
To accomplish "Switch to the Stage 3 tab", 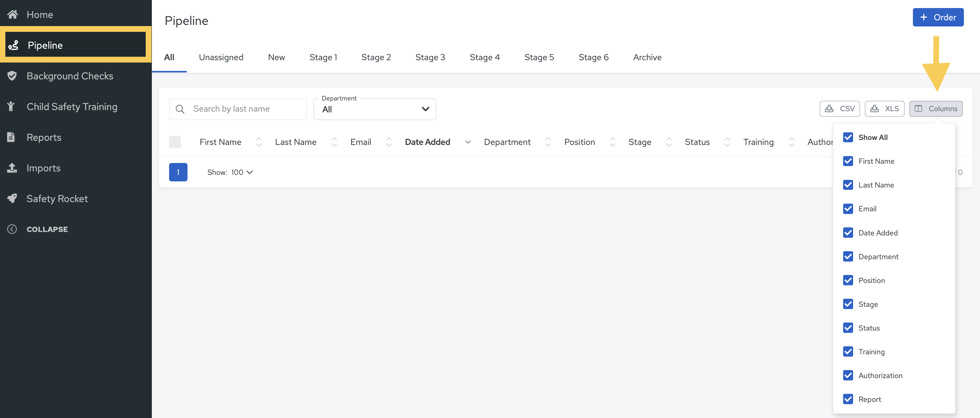I will point(430,58).
